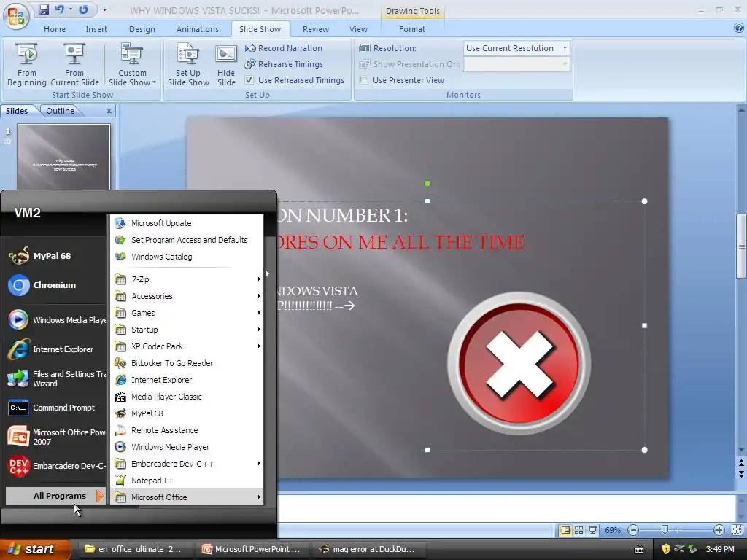Switch to Normal view in status bar
Viewport: 747px width, 560px height.
pos(565,530)
